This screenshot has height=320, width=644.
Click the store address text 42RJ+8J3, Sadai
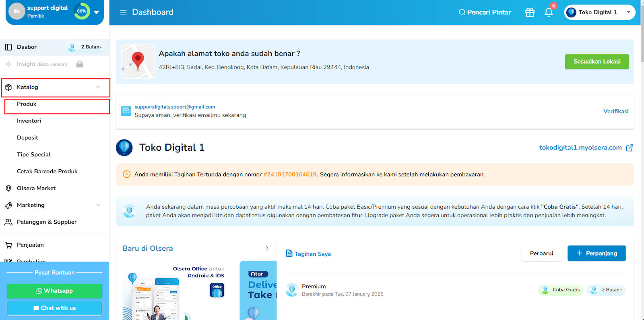click(x=264, y=67)
